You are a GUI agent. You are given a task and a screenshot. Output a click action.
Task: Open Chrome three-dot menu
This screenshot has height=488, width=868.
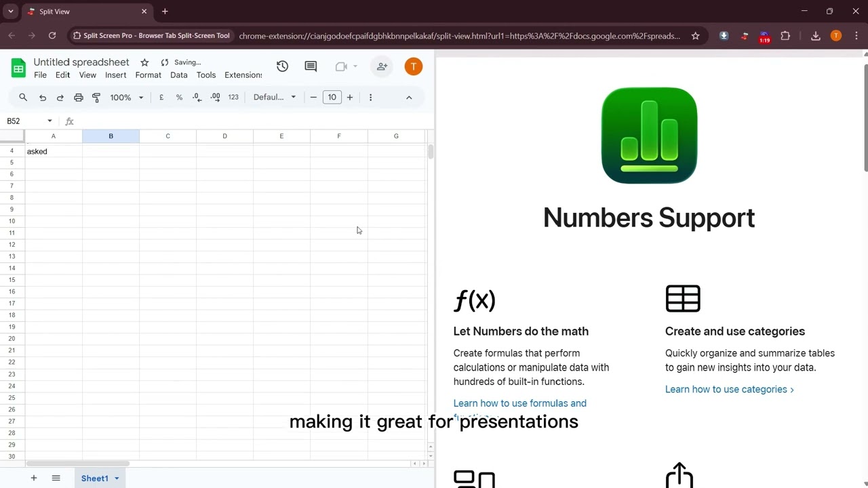(x=856, y=36)
